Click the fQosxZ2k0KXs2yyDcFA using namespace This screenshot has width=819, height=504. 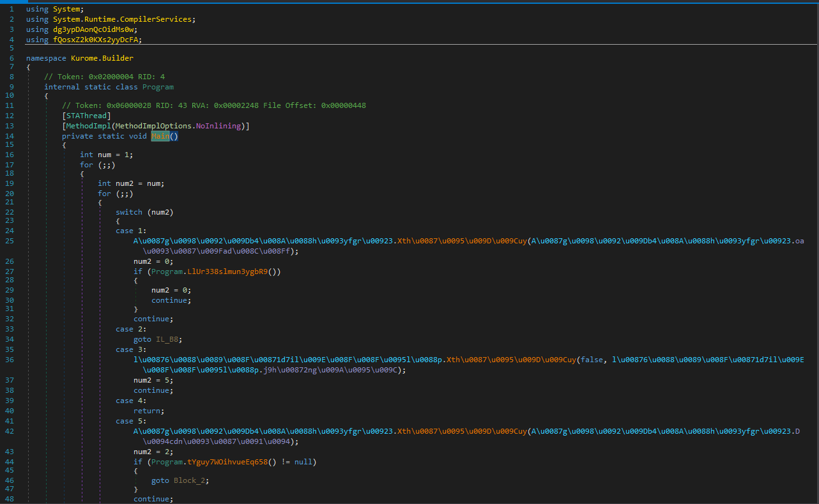click(x=97, y=40)
